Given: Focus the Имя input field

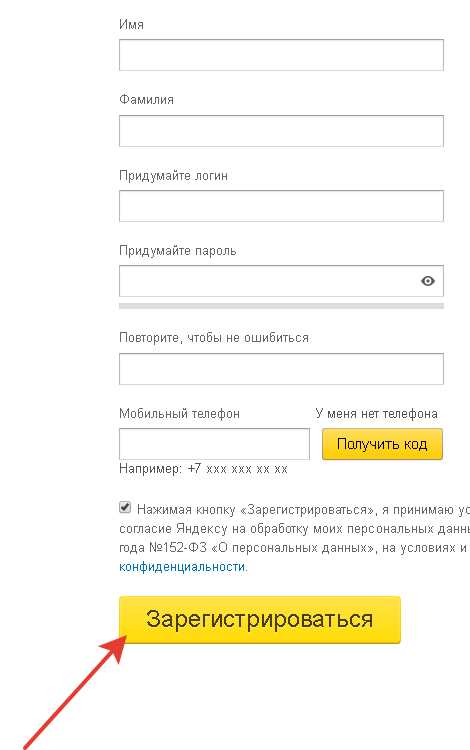Looking at the screenshot, I should pos(281,55).
